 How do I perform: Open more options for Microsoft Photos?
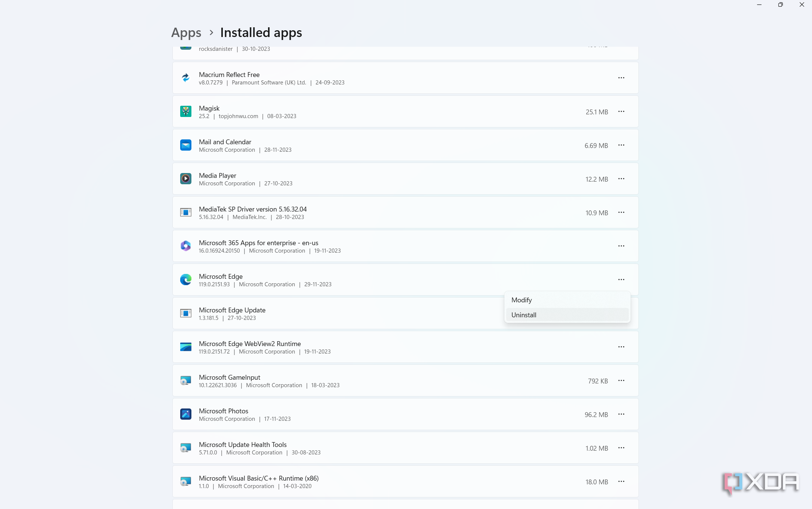(621, 414)
